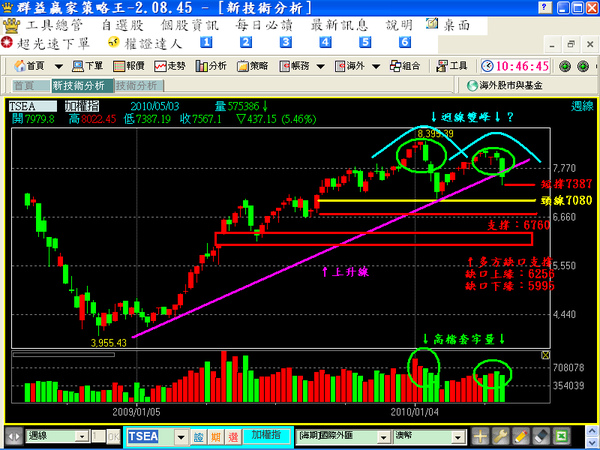Click 週線 period label on chart
This screenshot has width=600, height=450.
point(582,106)
